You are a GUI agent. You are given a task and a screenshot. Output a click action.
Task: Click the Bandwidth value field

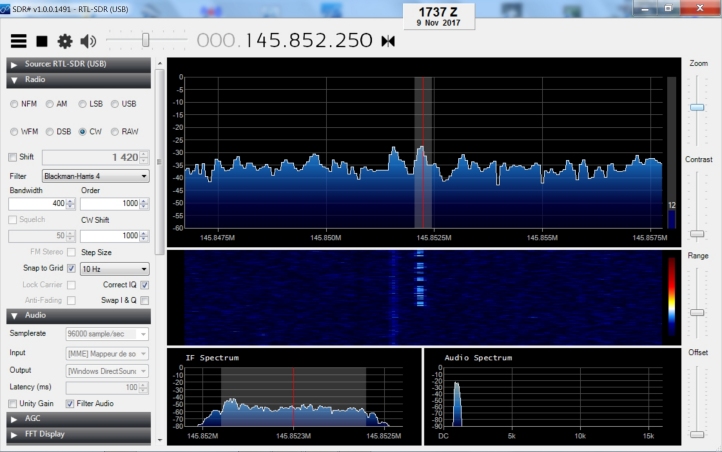(x=37, y=203)
